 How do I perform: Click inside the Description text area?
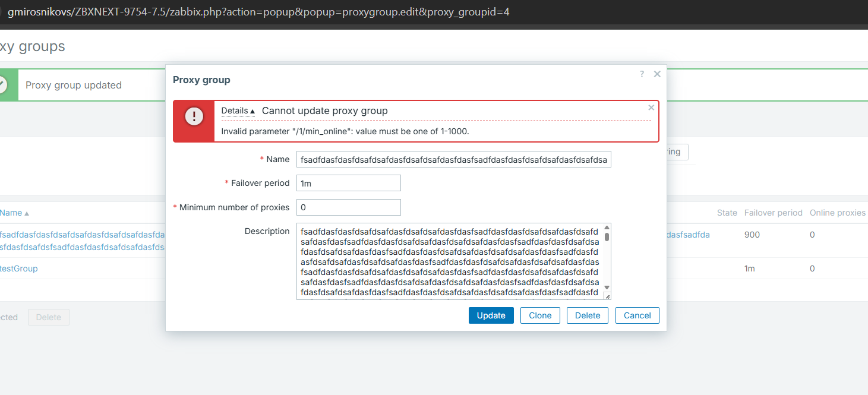[449, 261]
